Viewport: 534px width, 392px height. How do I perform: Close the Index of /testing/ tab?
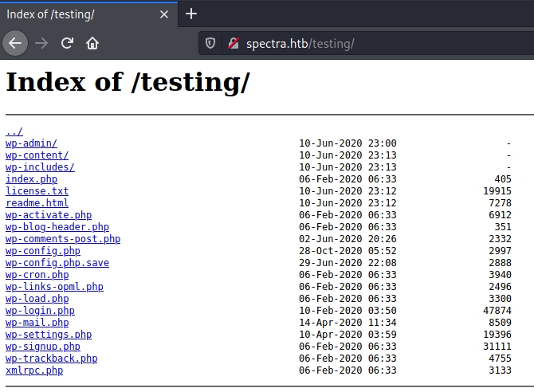pos(164,14)
